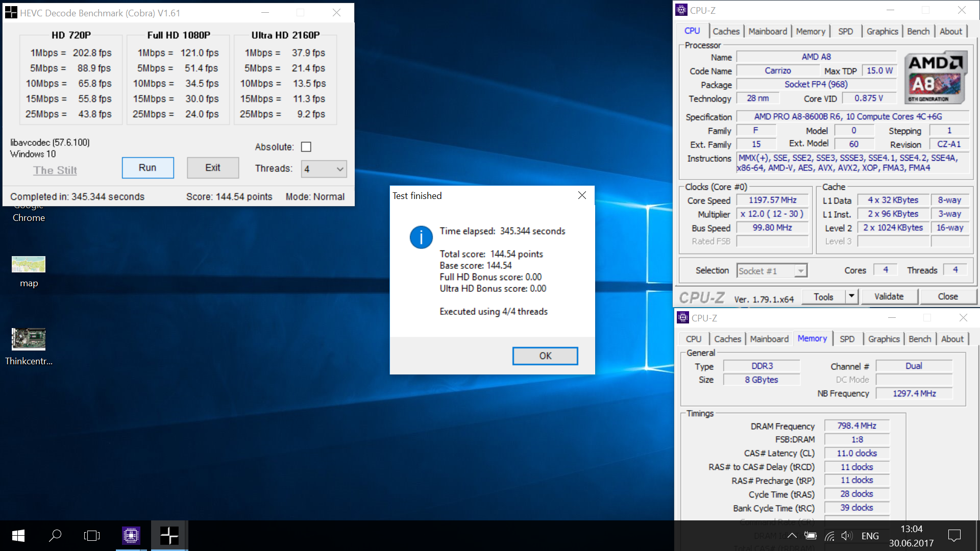Open The Stilt link

tap(55, 170)
